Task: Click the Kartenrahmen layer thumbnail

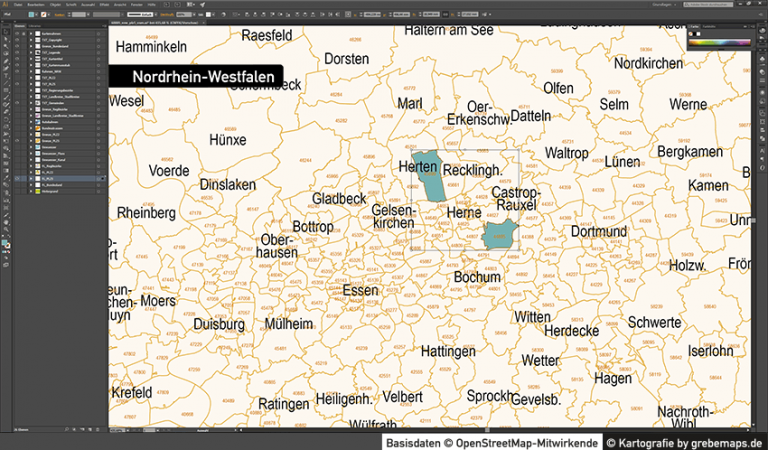Action: coord(37,34)
